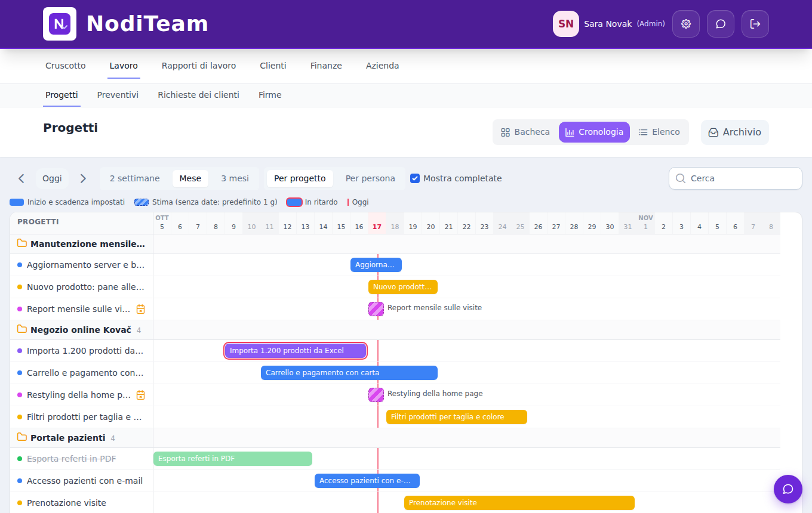
Task: Click the Importa 1.200 prodotti timeline bar
Action: (296, 351)
